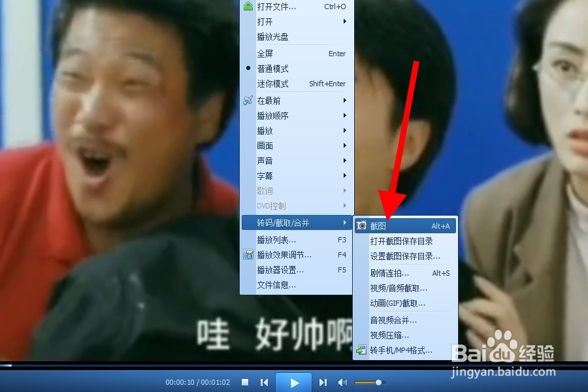Choose 全屏 from the menu

(296, 54)
